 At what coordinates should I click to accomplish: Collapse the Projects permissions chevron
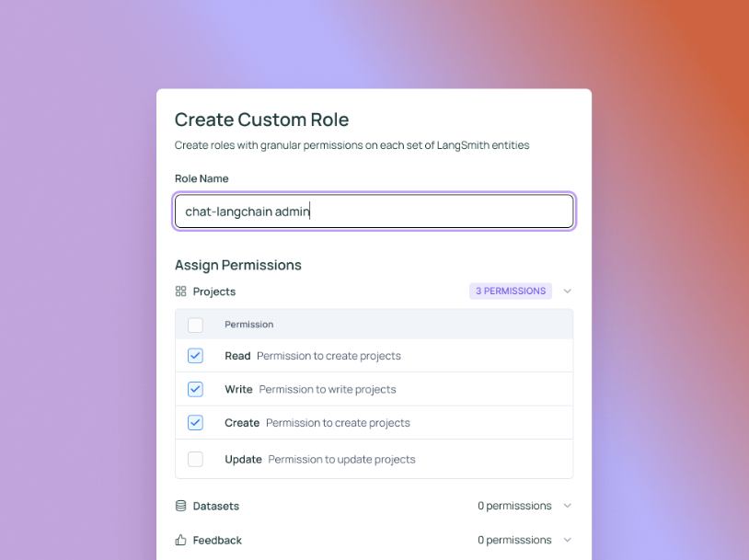(x=568, y=291)
